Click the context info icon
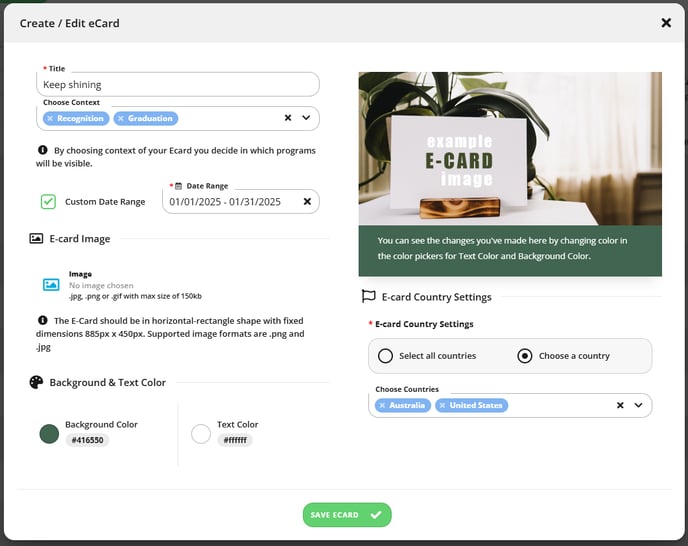 point(43,150)
